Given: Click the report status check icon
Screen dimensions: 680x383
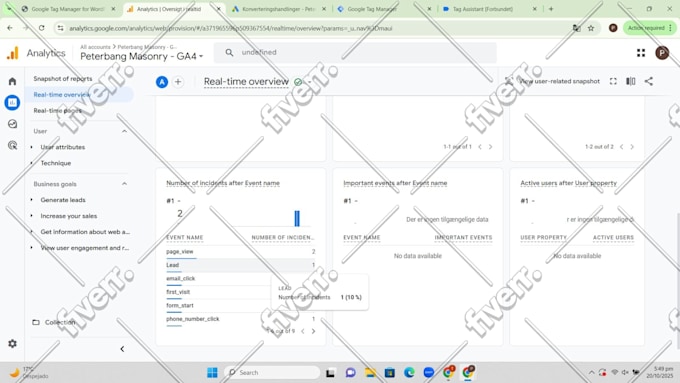Looking at the screenshot, I should 298,82.
